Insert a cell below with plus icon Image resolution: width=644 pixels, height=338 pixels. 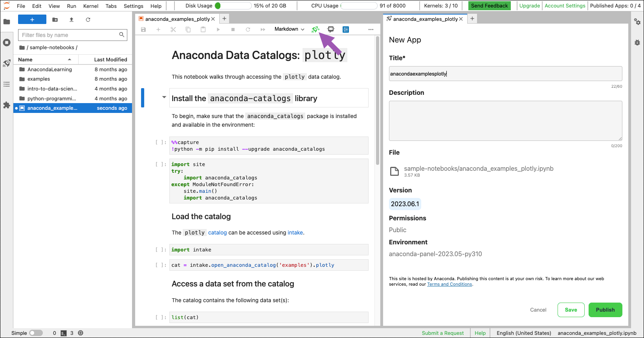158,30
